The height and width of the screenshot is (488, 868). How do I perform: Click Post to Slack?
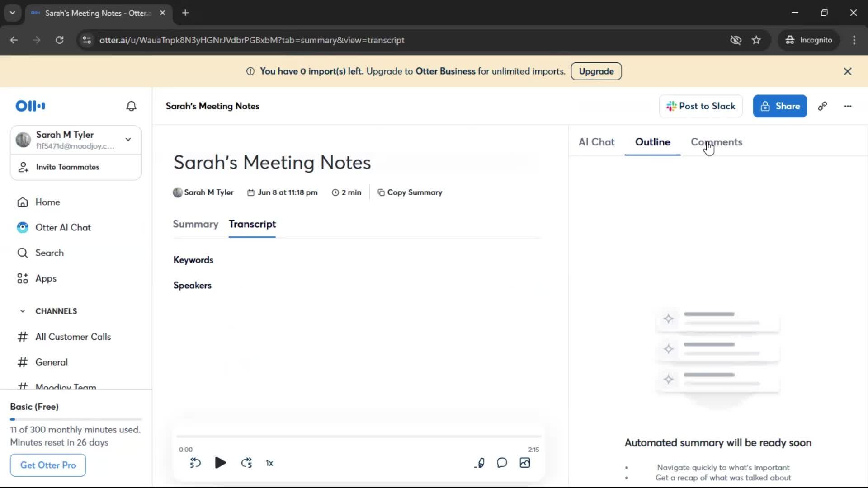tap(701, 106)
